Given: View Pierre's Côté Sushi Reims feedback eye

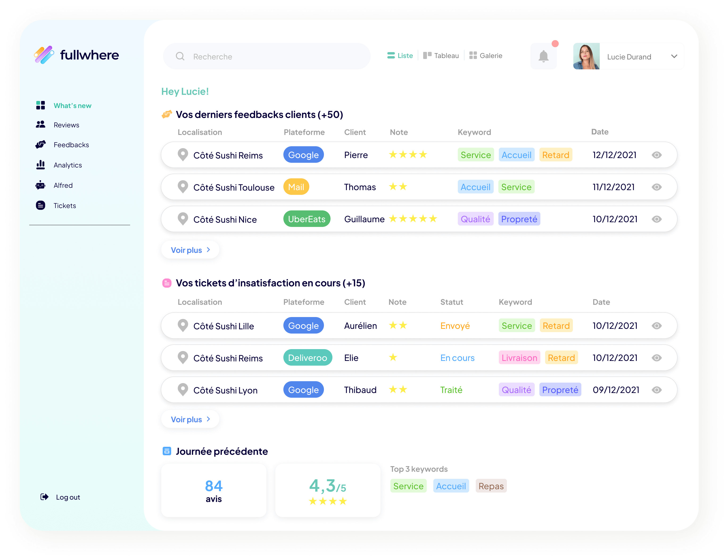Looking at the screenshot, I should 656,155.
